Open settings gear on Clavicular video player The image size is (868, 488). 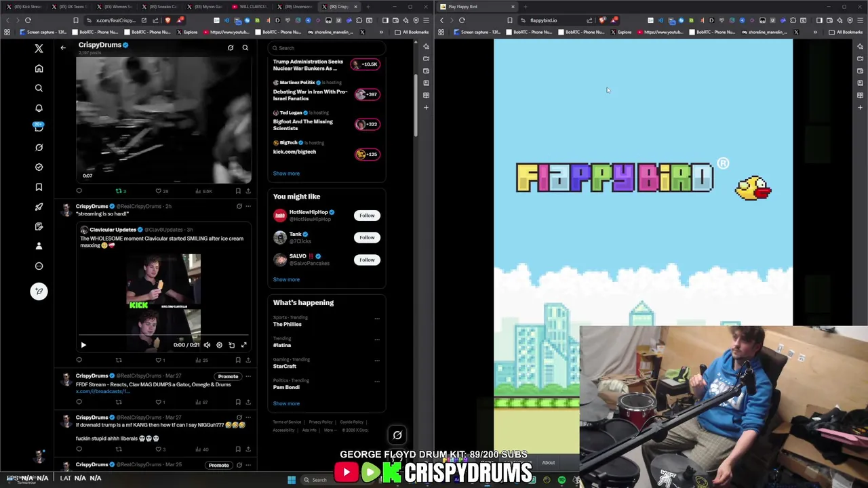[219, 345]
